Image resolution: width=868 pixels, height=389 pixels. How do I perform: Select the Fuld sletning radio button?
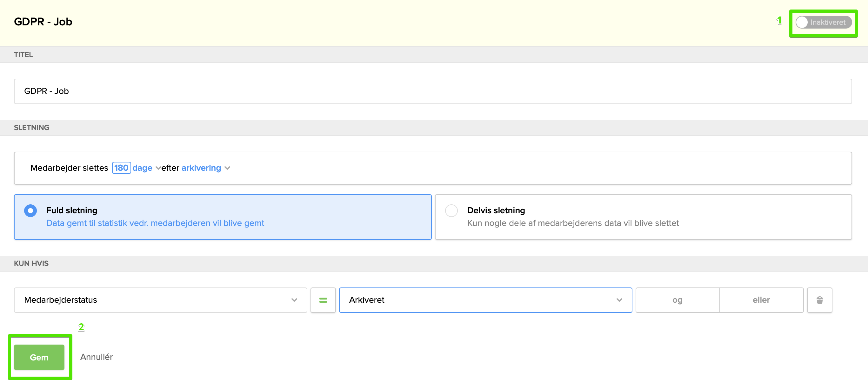[x=30, y=210]
